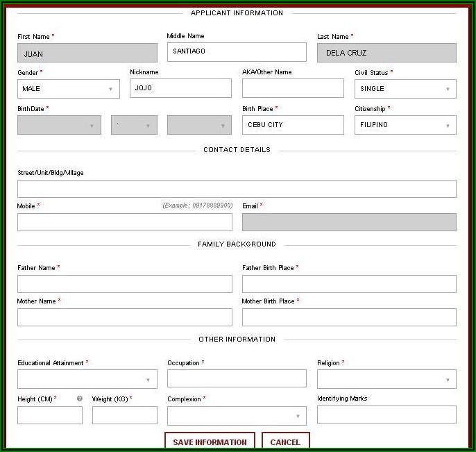Open the first BirthDate dropdown
The image size is (476, 452).
point(59,125)
